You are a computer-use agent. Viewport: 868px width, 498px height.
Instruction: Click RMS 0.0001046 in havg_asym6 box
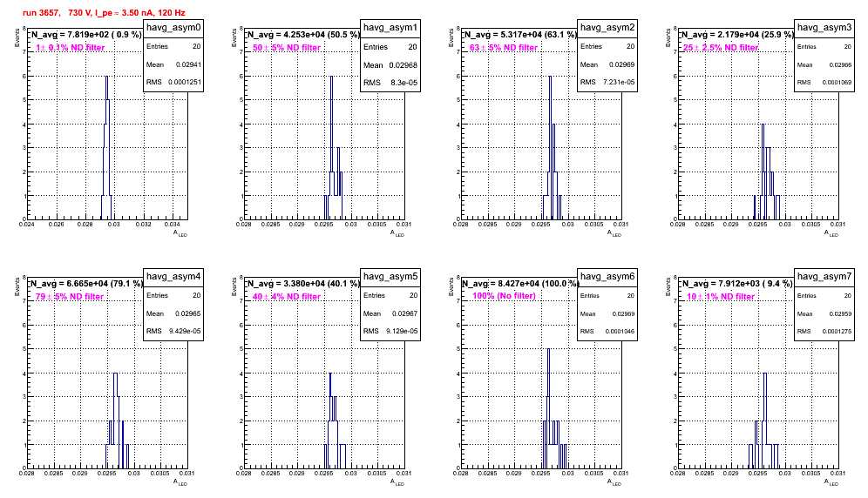(607, 332)
